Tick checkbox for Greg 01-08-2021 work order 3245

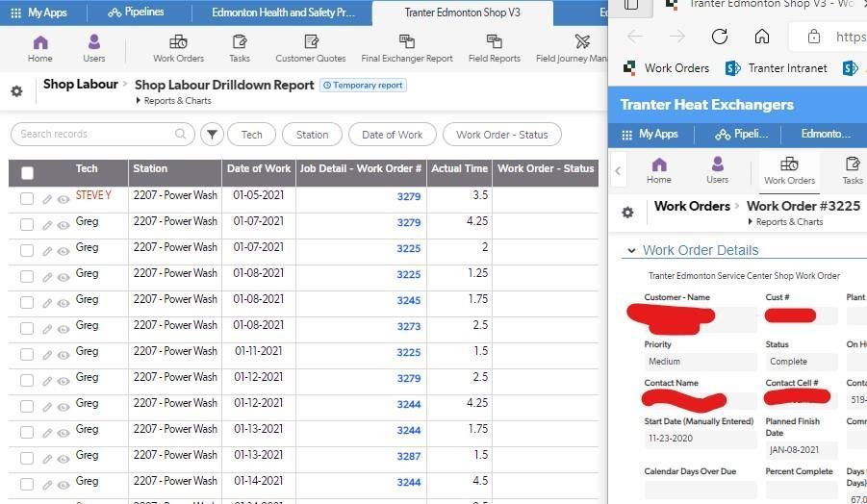[x=27, y=302]
